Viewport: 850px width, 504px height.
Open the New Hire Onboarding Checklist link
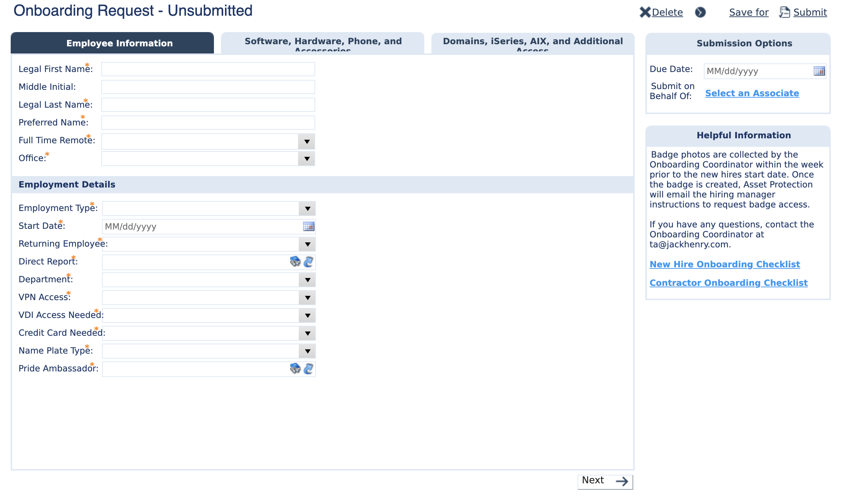tap(724, 264)
